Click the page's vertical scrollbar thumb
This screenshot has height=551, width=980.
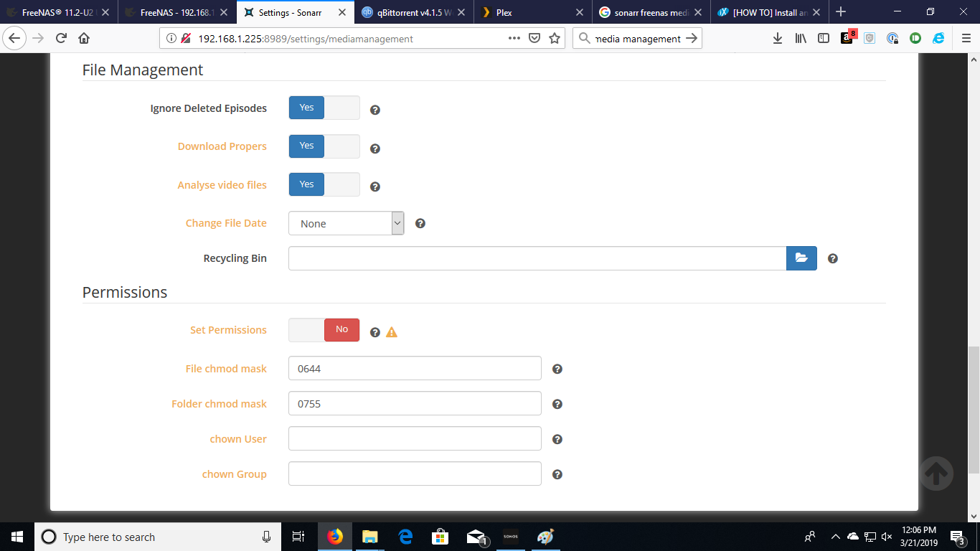(974, 410)
